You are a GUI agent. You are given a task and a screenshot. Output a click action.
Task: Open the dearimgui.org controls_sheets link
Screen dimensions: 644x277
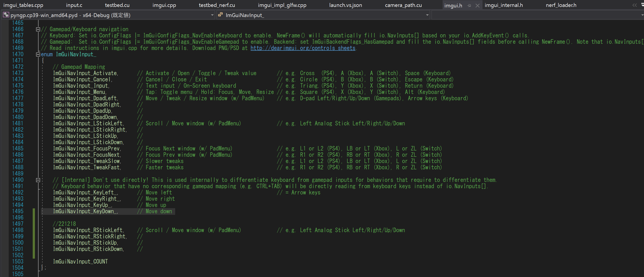(x=303, y=48)
